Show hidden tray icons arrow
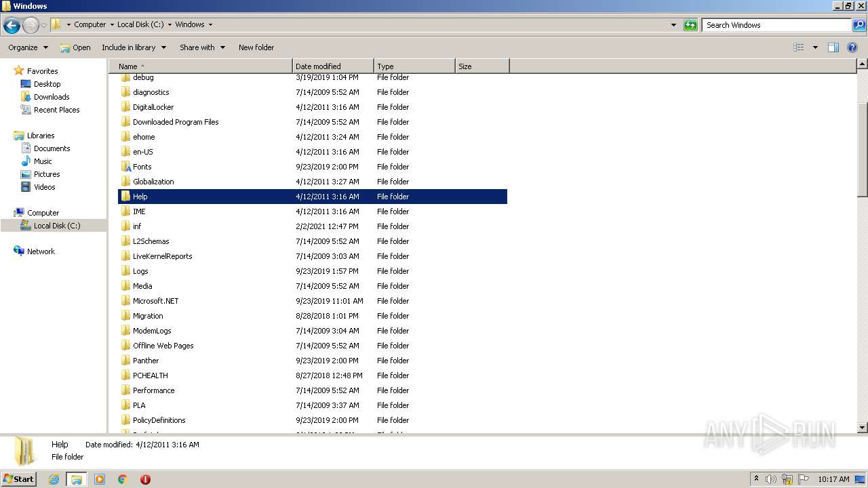The image size is (868, 488). (756, 479)
